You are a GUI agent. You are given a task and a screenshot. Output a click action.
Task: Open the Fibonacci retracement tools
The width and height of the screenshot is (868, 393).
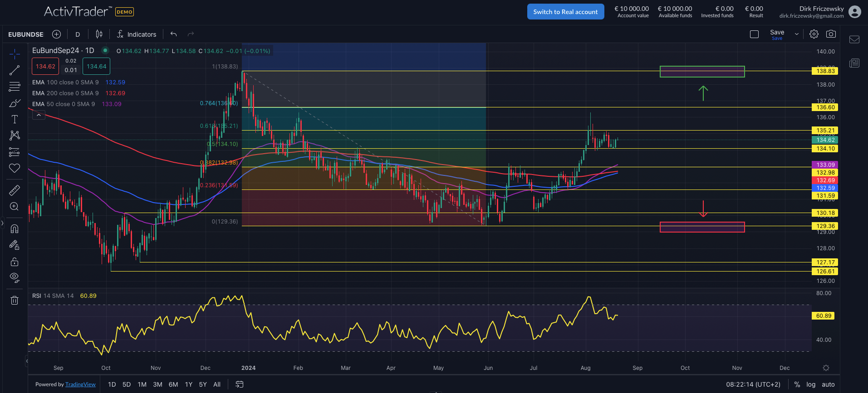tap(15, 86)
